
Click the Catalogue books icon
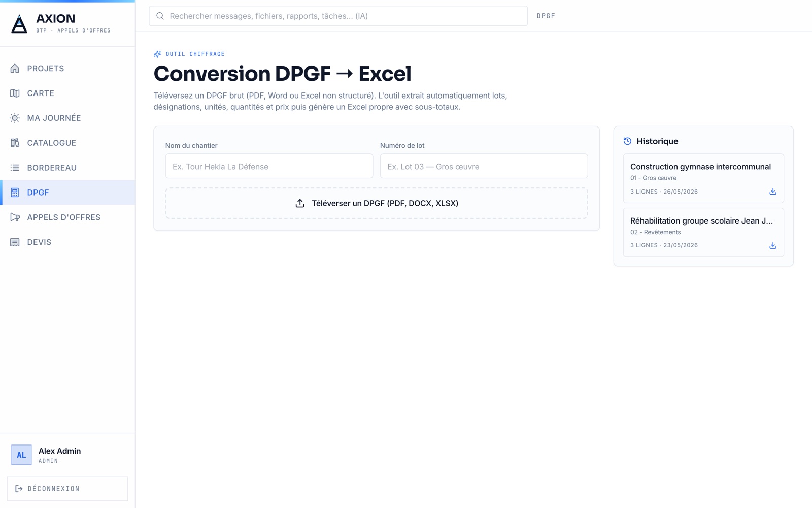coord(15,143)
